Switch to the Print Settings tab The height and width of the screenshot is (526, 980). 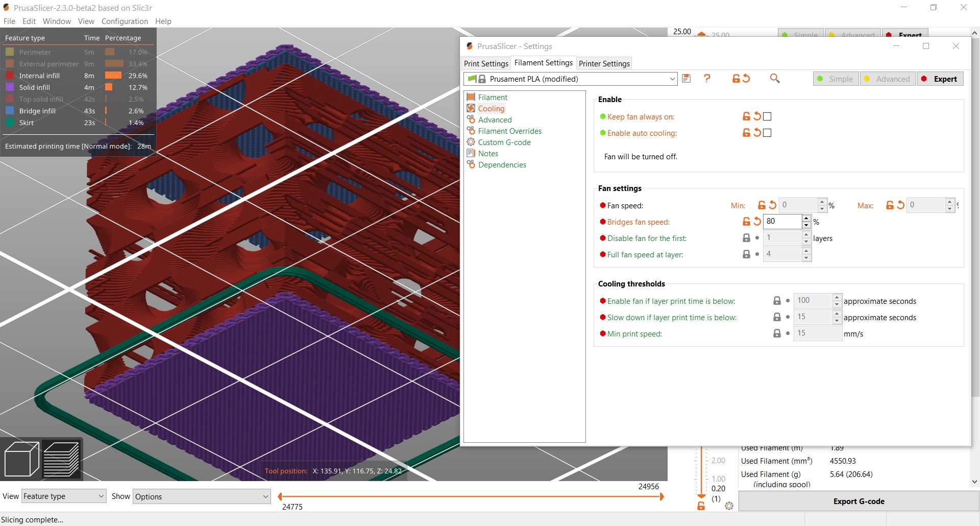pyautogui.click(x=486, y=63)
